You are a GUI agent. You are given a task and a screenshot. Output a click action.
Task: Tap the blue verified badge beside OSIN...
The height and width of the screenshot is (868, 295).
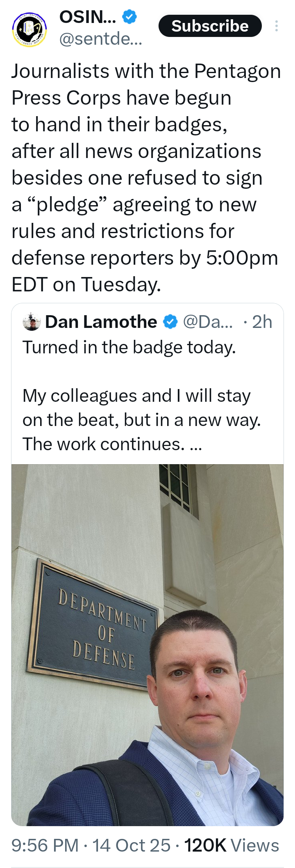point(129,17)
